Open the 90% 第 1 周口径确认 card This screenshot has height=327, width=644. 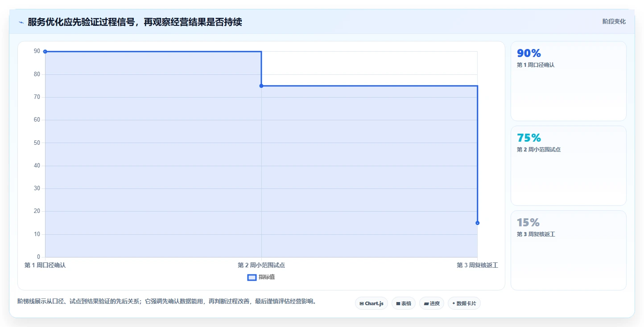coord(569,81)
